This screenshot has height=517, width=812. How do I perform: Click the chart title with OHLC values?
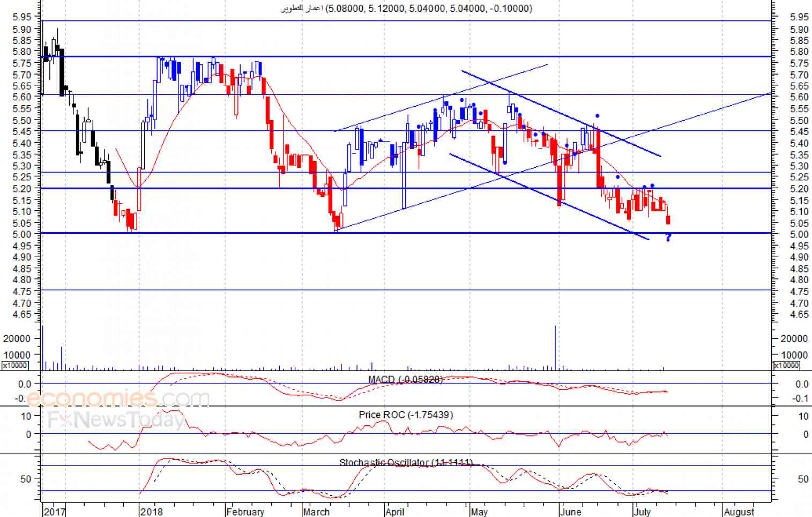click(x=407, y=8)
